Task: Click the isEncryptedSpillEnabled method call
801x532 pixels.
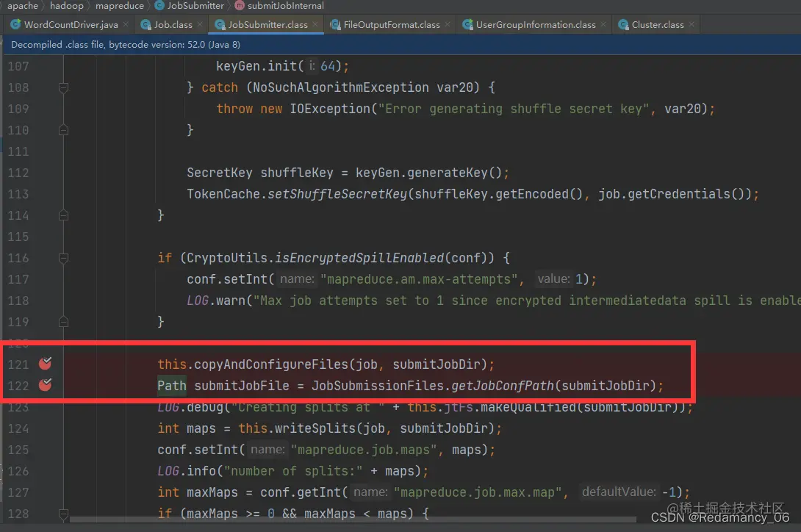Action: 359,258
